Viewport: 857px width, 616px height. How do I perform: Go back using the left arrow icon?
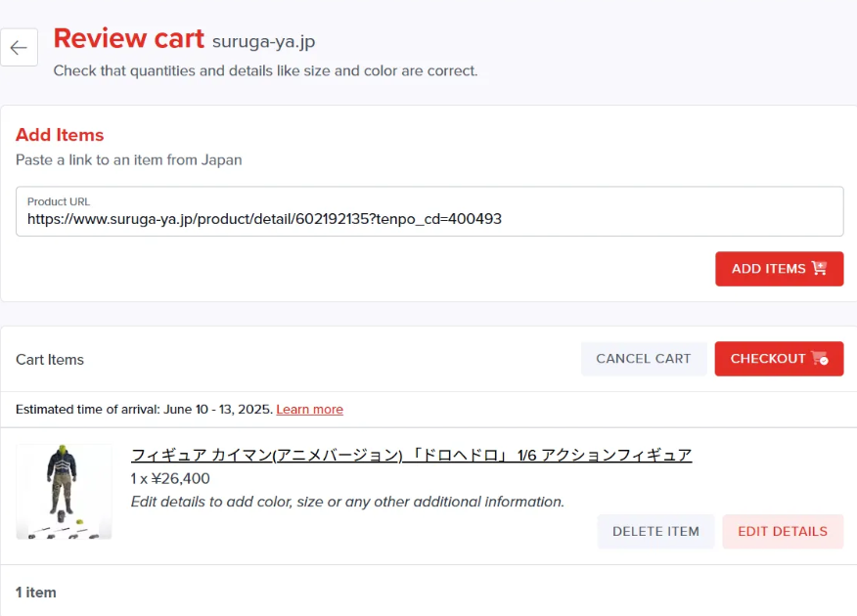pyautogui.click(x=19, y=48)
